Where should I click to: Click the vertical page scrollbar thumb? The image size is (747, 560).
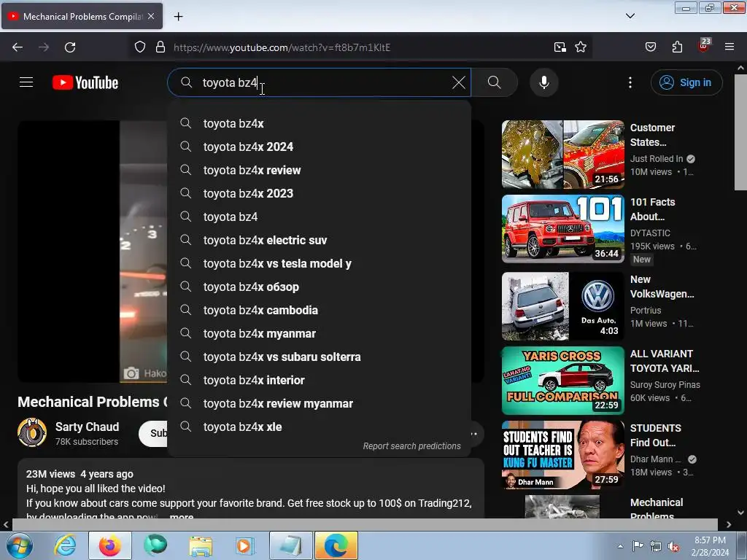click(x=740, y=132)
